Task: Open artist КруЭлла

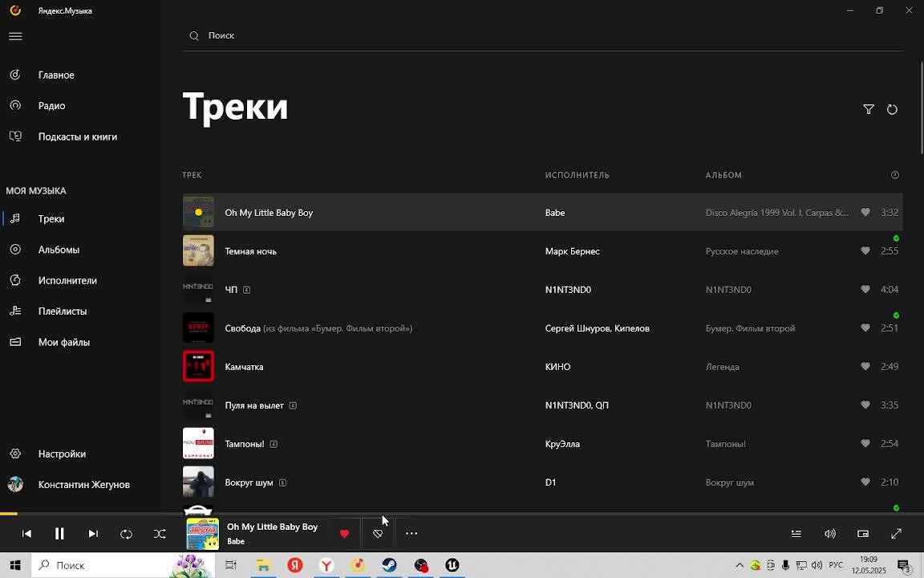Action: [562, 444]
